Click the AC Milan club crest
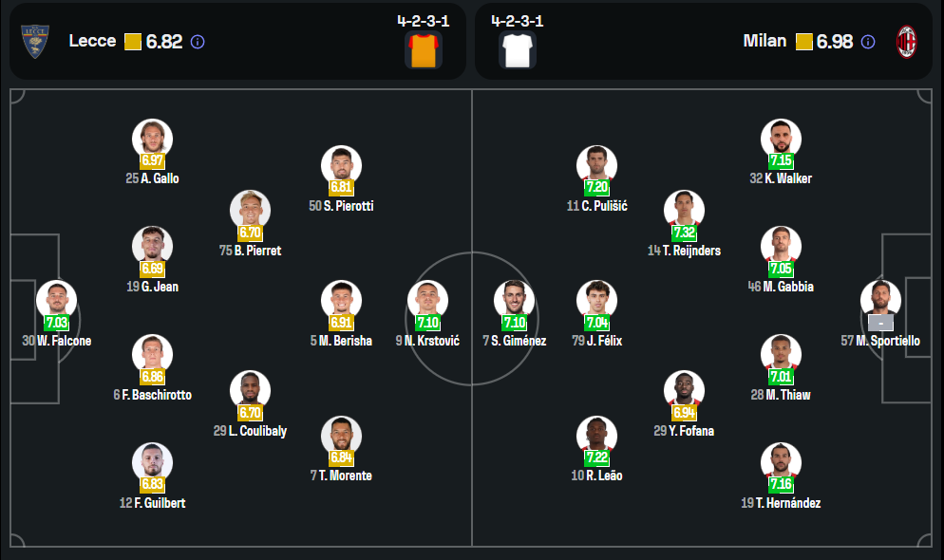Screen dimensions: 944x560 [909, 42]
